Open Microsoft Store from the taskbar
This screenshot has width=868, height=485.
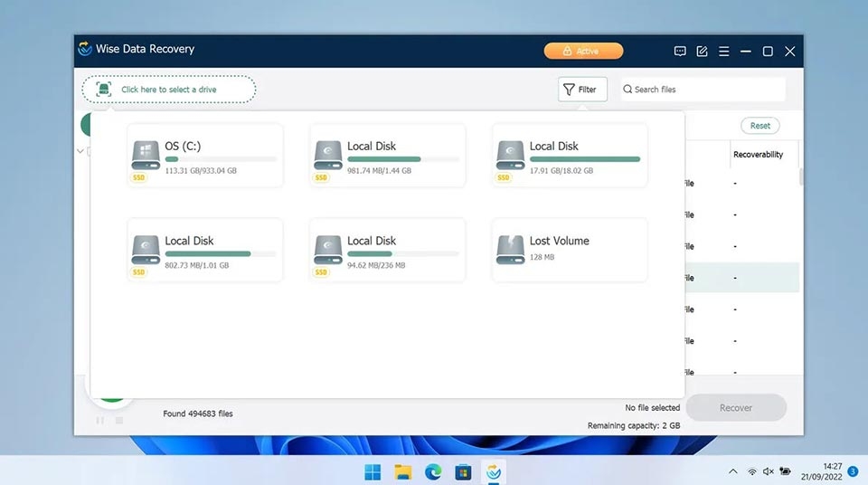coord(463,472)
